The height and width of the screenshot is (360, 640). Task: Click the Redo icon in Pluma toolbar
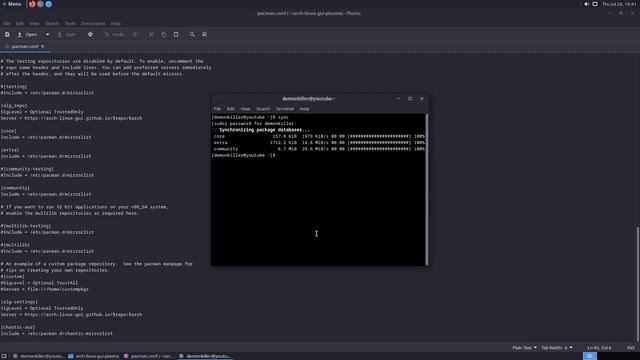pos(134,35)
